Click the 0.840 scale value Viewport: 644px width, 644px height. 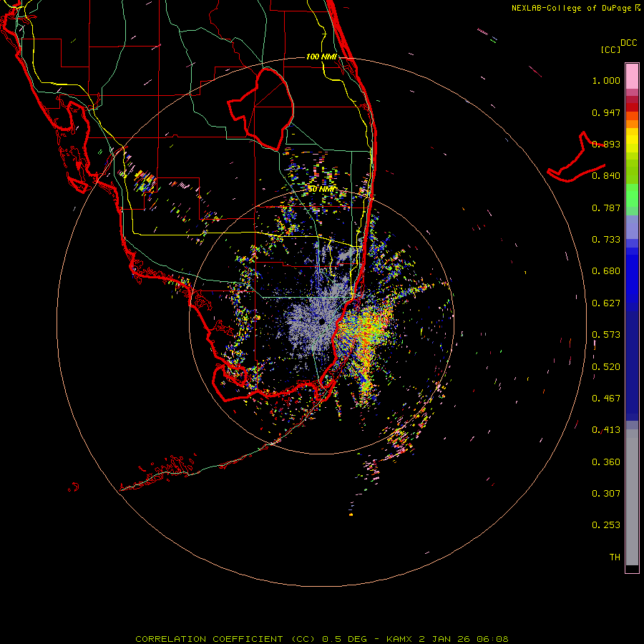click(x=606, y=176)
